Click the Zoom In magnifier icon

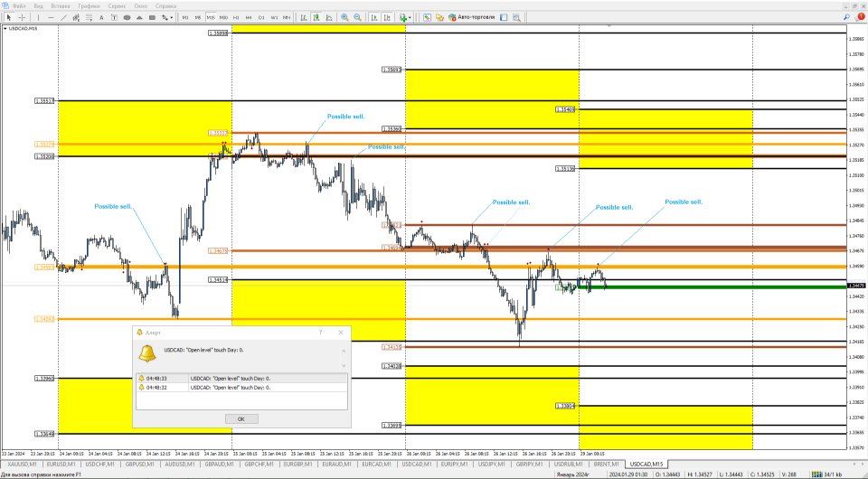344,17
